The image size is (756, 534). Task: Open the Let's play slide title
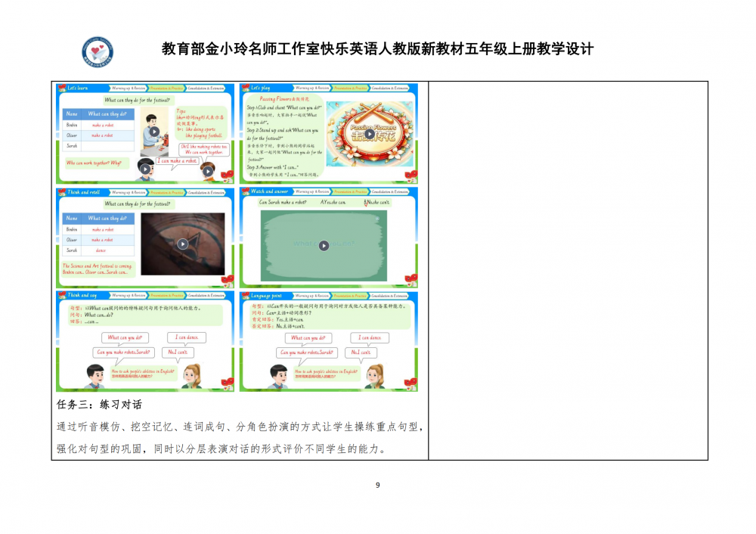pyautogui.click(x=260, y=88)
